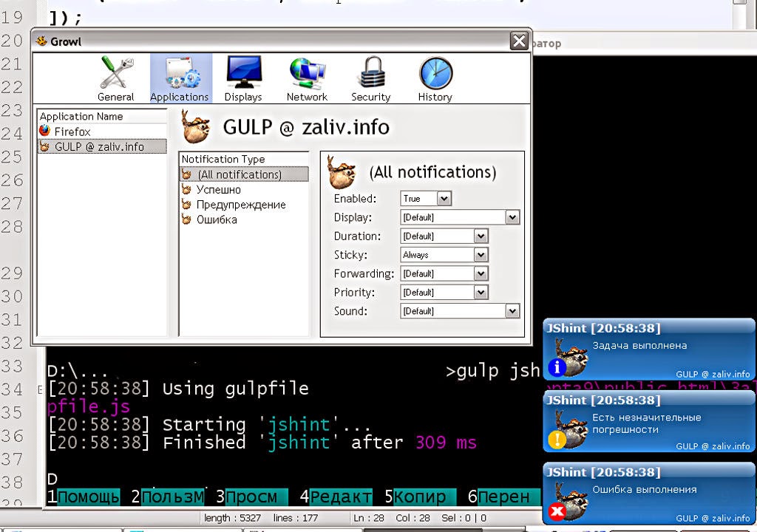Click red error icon on Ошибка выполнения notification
Viewport: 757px width, 532px height.
tap(557, 511)
